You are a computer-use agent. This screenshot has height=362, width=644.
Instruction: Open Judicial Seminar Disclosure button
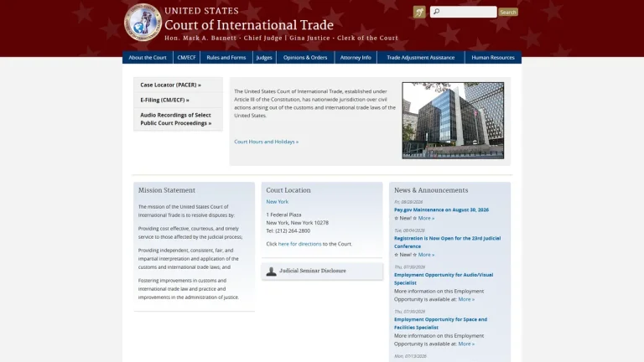click(x=322, y=271)
